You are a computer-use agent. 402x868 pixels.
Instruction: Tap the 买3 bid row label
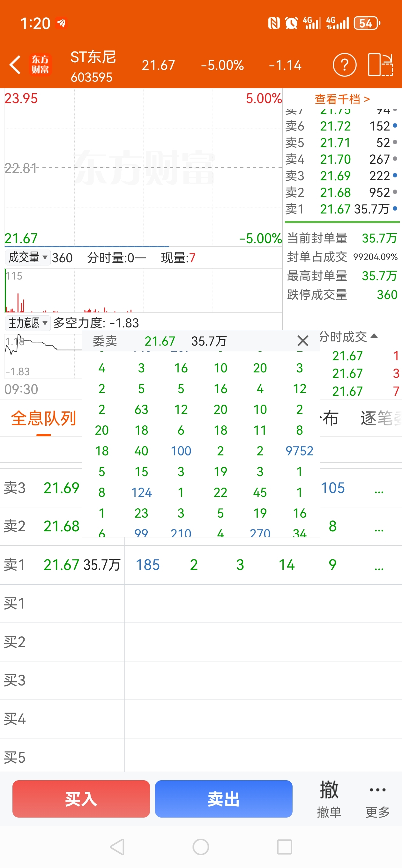pos(14,680)
